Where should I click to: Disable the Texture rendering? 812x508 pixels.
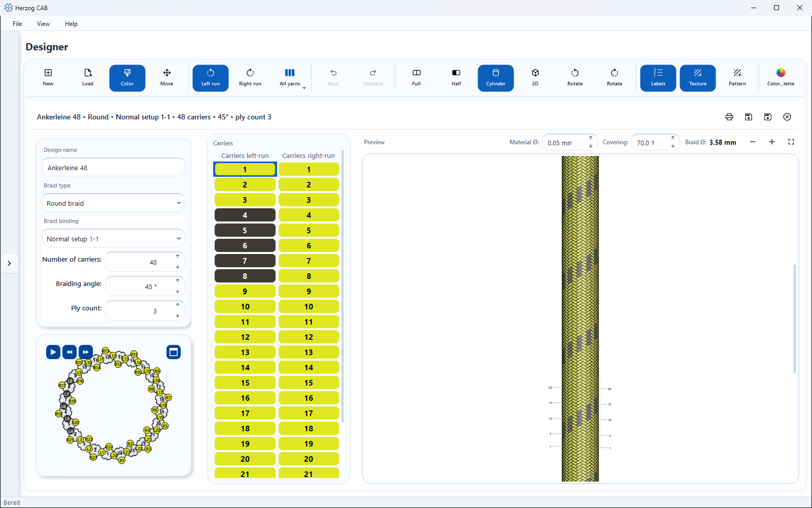coord(698,78)
